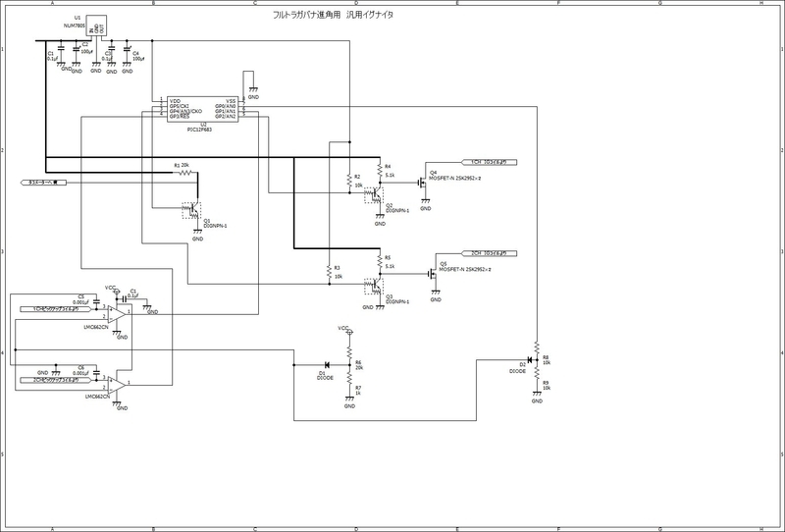Select resistor R9 10k symbol
Screen dimensions: 785x532
tap(536, 373)
